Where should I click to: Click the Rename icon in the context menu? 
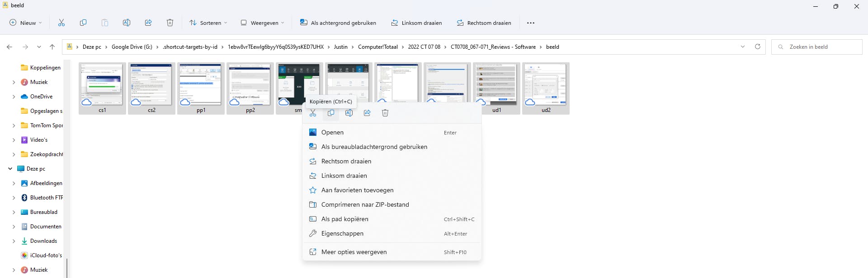(x=349, y=113)
